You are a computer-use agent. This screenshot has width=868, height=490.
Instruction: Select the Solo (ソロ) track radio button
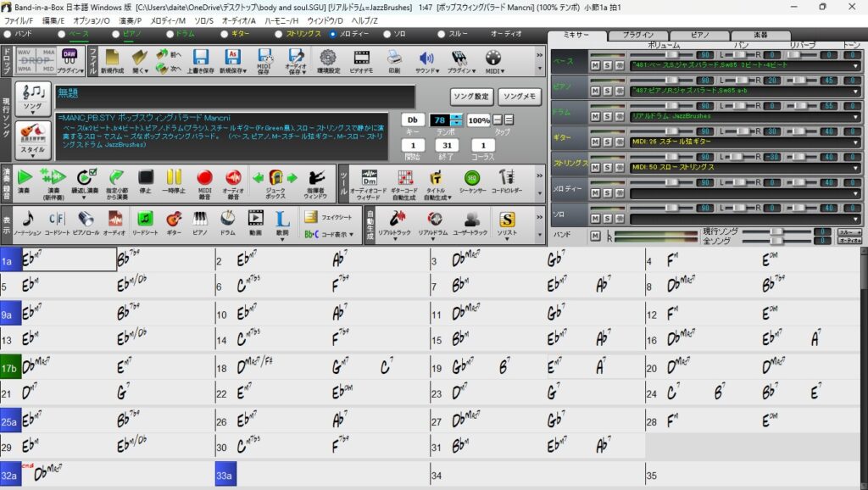[x=387, y=34]
